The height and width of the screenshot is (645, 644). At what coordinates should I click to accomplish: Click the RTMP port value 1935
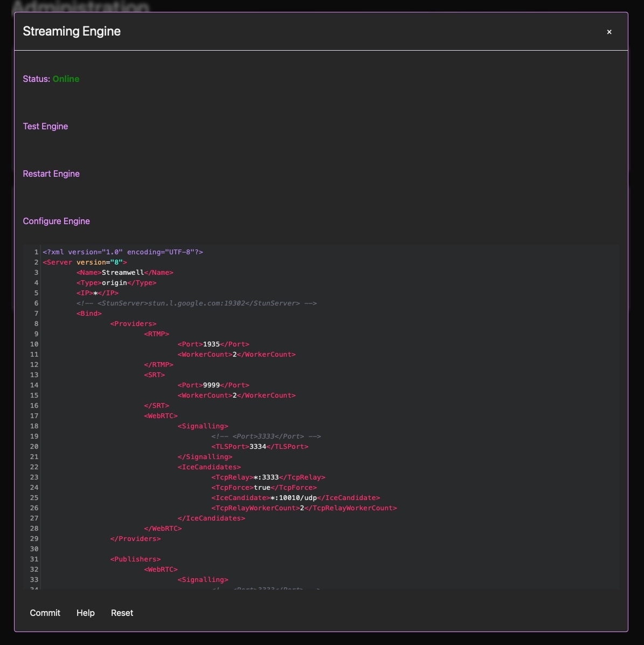click(211, 344)
